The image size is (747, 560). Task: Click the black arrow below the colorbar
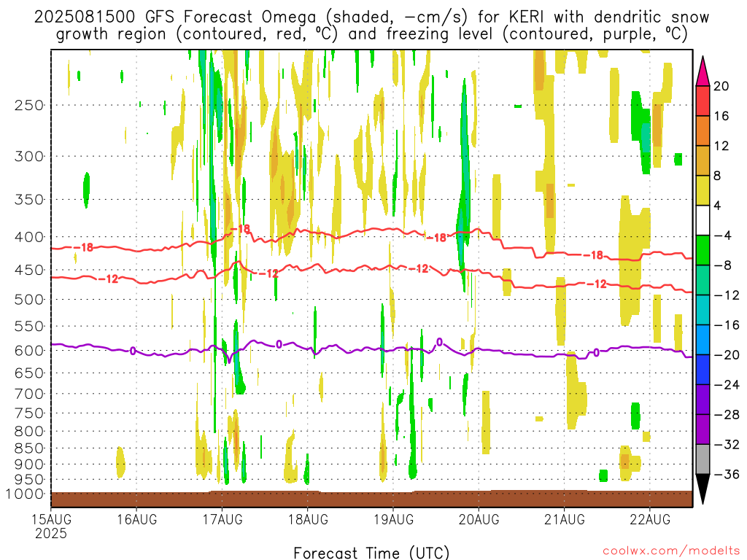[703, 489]
